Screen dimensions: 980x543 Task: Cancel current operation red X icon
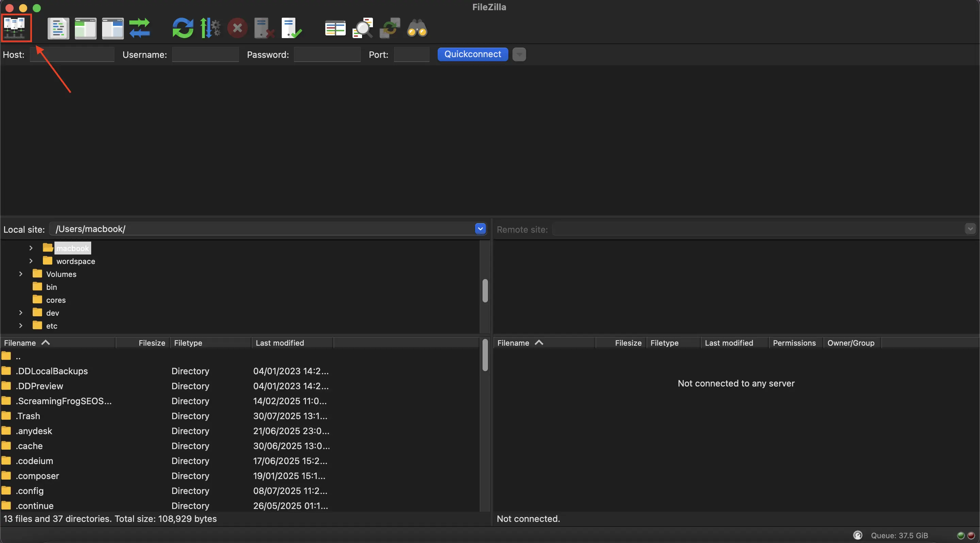[x=238, y=28]
